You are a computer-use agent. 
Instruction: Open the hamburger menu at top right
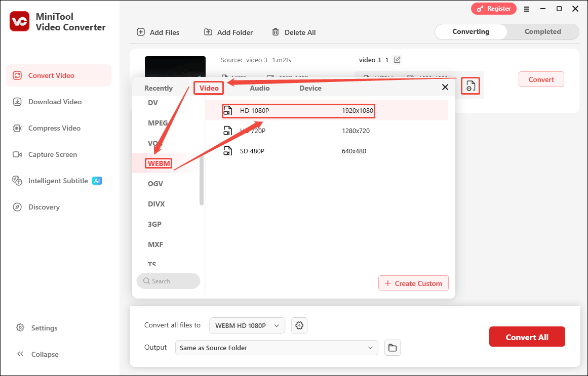point(527,9)
